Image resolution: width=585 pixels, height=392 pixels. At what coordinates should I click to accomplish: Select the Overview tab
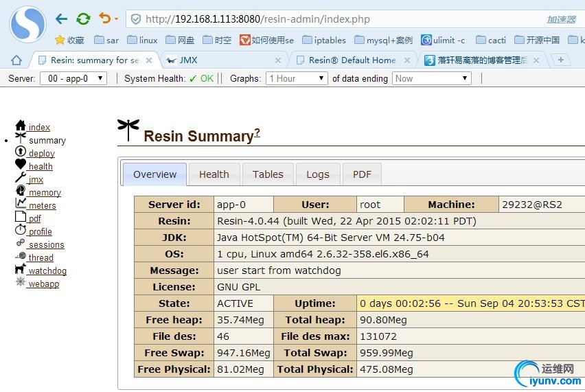(x=154, y=174)
